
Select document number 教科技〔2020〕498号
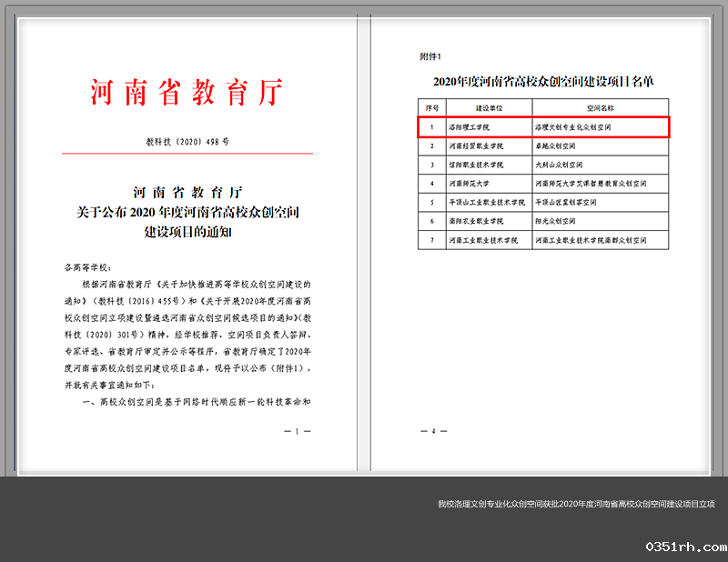[186, 142]
